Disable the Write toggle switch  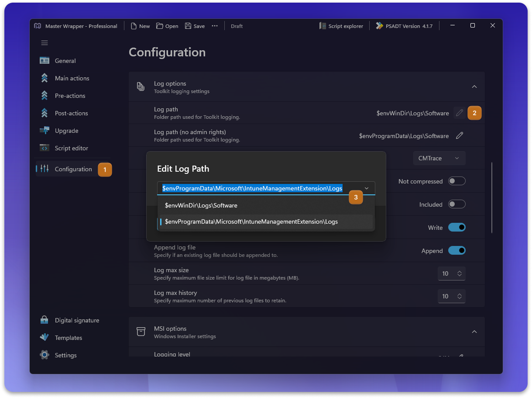pos(456,228)
